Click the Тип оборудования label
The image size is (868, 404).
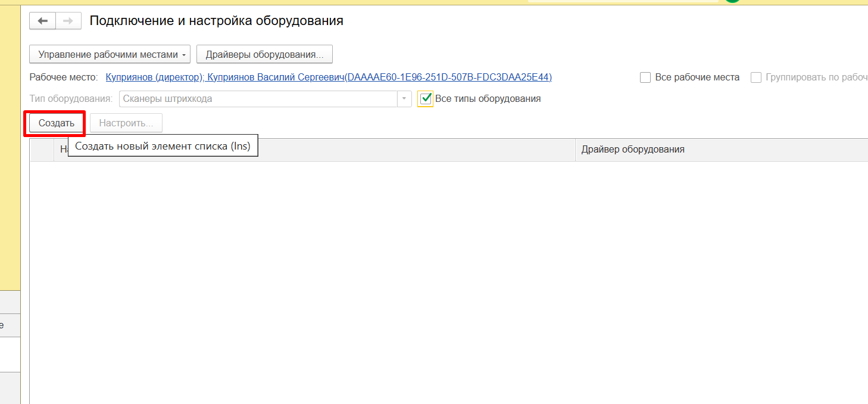tap(71, 99)
